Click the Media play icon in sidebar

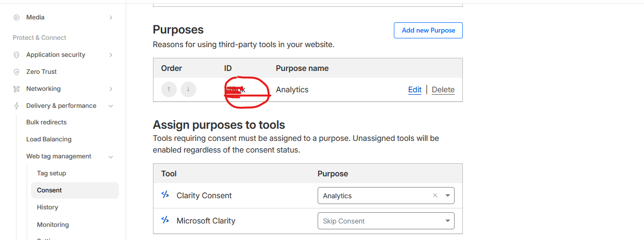click(x=17, y=17)
